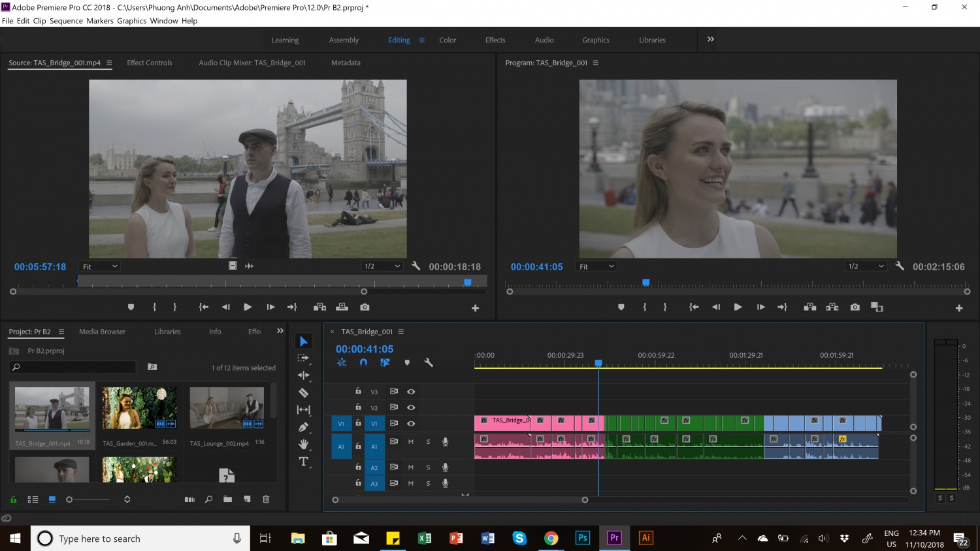Open timeline display settings wrench
The height and width of the screenshot is (551, 980).
point(429,362)
